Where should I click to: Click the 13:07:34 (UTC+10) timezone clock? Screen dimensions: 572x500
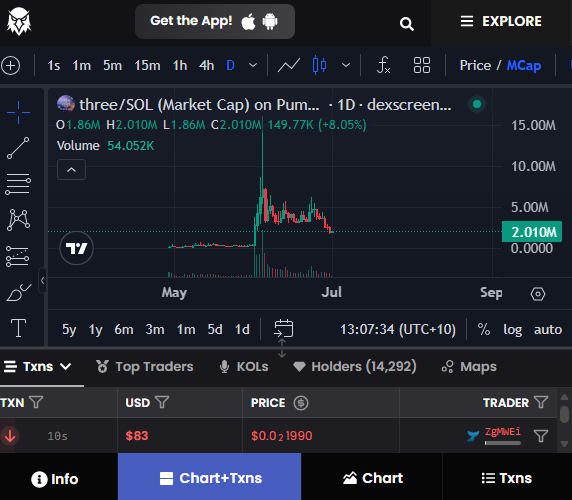(x=398, y=329)
